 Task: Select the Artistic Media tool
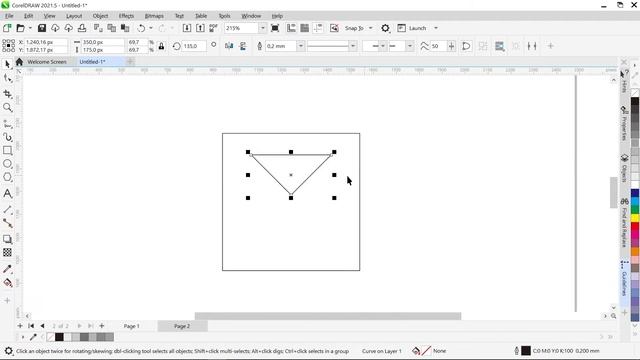7,137
